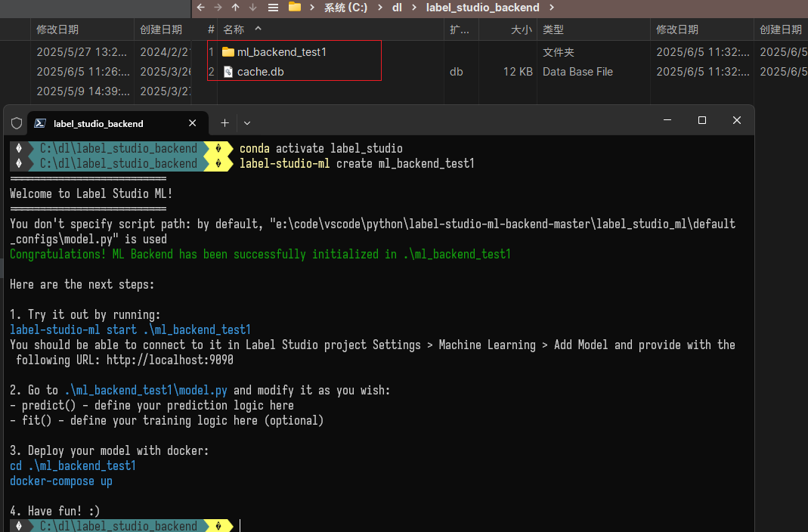This screenshot has width=808, height=532.
Task: Select the 系统 (C:) breadcrumb
Action: (345, 8)
